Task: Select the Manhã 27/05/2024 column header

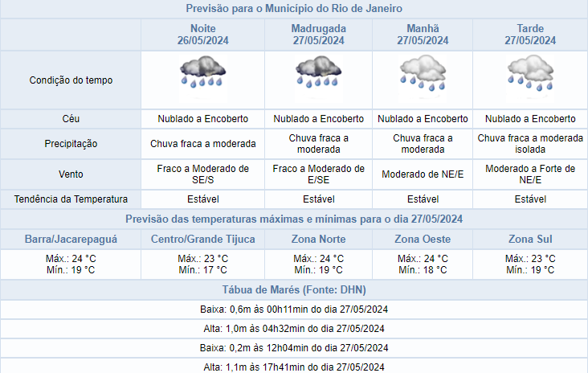Action: click(423, 34)
